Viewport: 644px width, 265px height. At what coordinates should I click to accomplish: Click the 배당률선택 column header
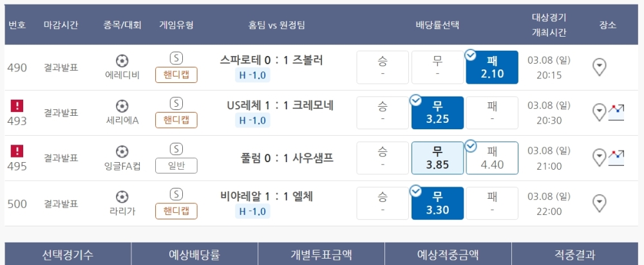(x=437, y=25)
